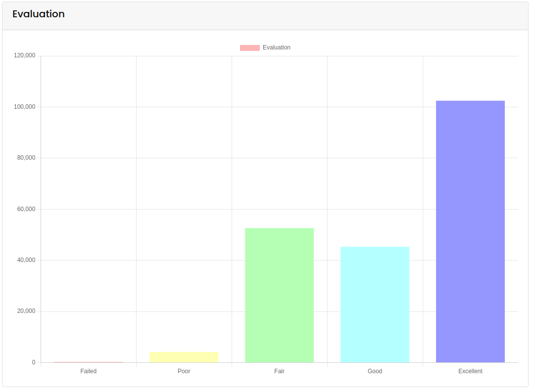The image size is (534, 392).
Task: Click the Failed x-axis label
Action: click(x=88, y=371)
